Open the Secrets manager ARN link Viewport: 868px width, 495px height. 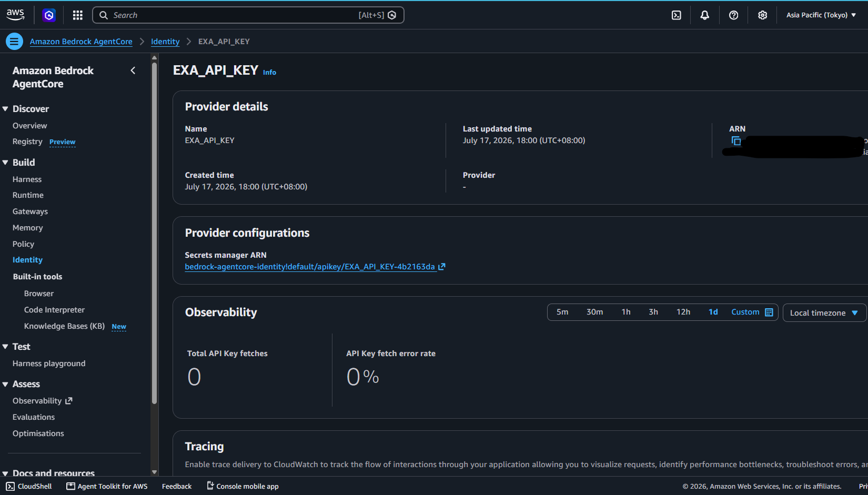coord(310,267)
